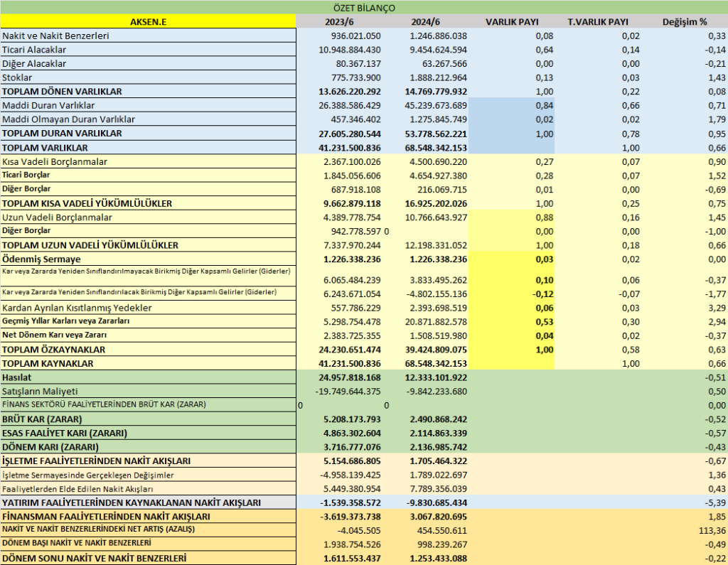Viewport: 728px width, 565px height.
Task: Click the value 27.605.280.544
Action: point(350,134)
